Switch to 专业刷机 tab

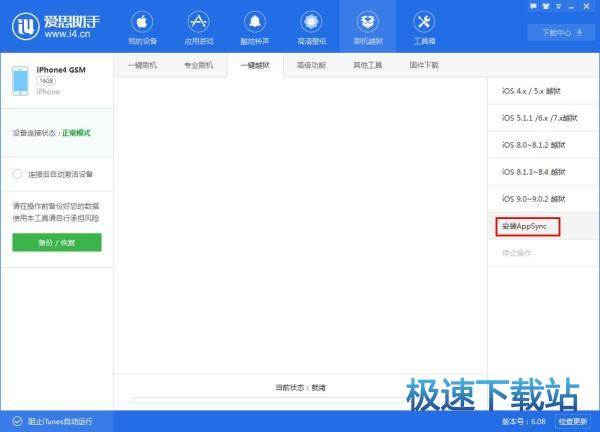click(199, 65)
